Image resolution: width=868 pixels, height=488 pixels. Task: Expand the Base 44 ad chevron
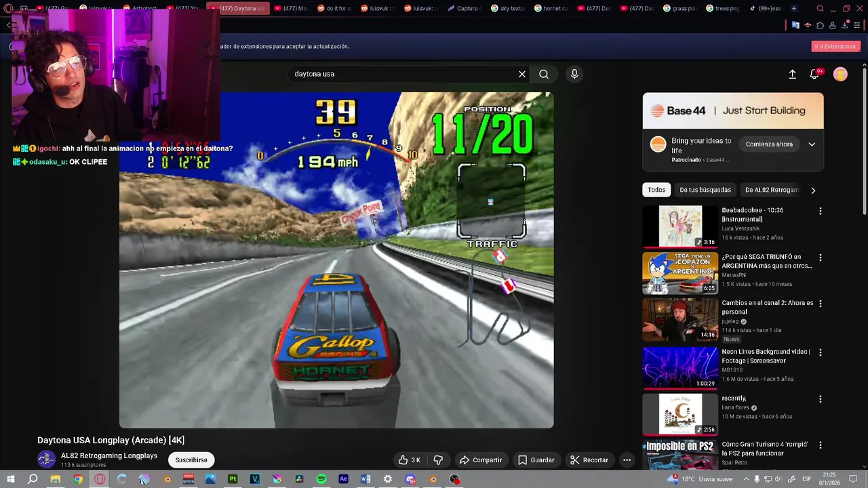pyautogui.click(x=812, y=144)
